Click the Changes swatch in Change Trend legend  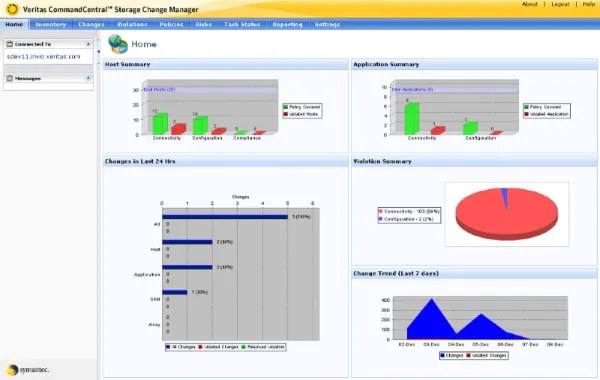442,355
